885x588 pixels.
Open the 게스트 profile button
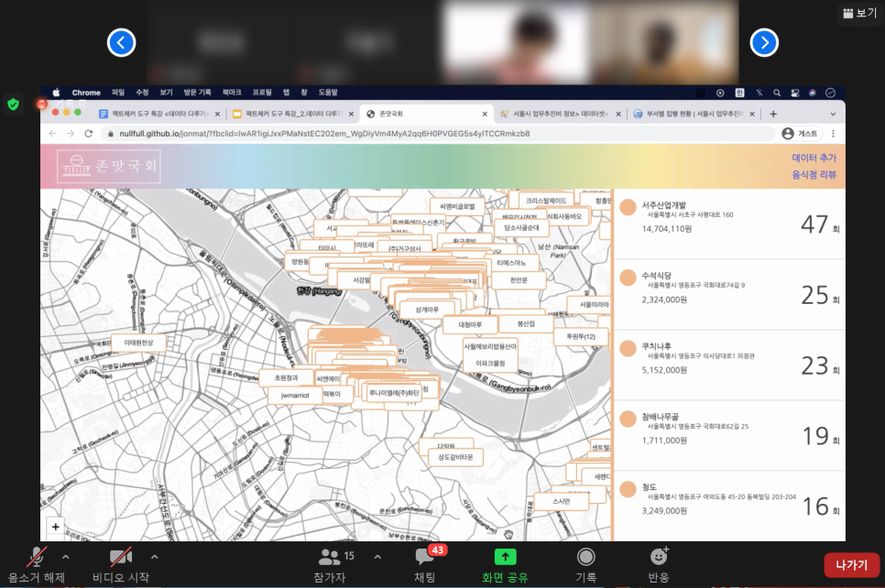click(801, 134)
